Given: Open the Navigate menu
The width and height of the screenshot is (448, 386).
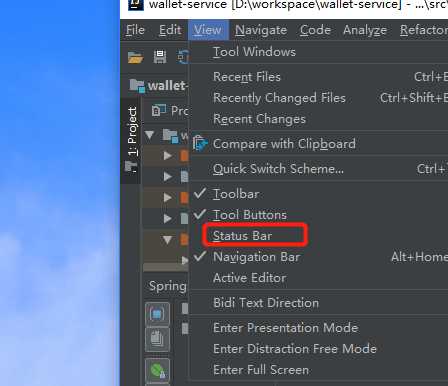Looking at the screenshot, I should pos(261,30).
